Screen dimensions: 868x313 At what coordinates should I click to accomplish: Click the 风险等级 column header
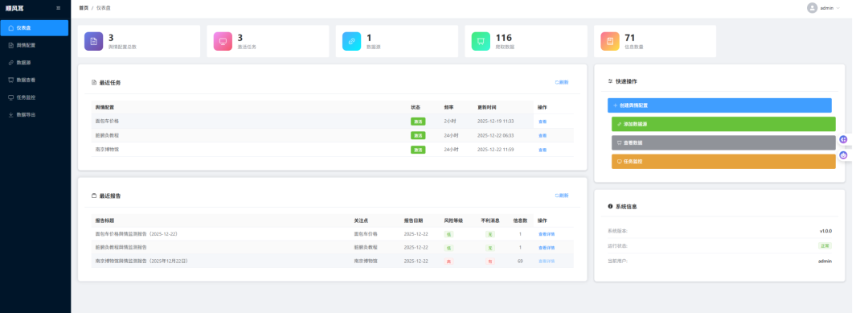point(453,220)
